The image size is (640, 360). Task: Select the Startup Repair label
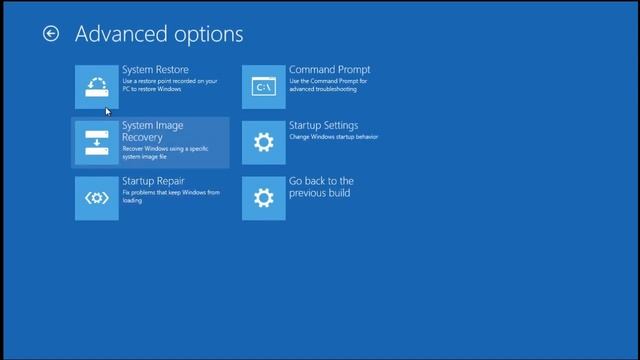[153, 181]
